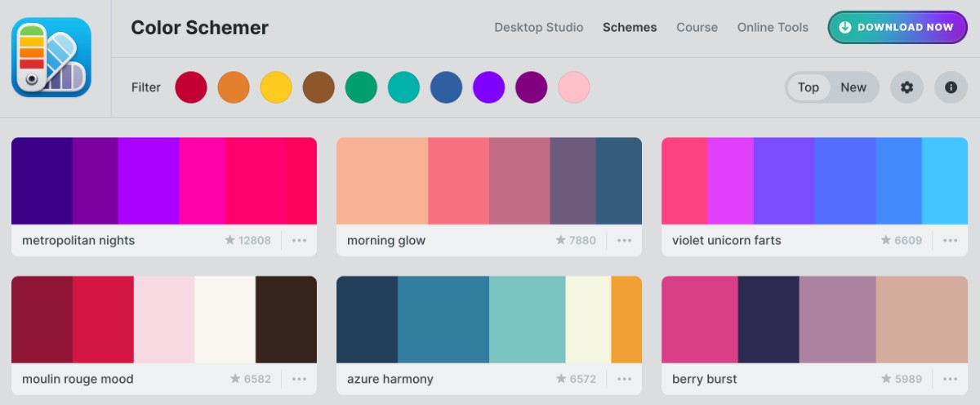This screenshot has width=980, height=405.
Task: Filter by the red color swatch
Action: point(191,87)
